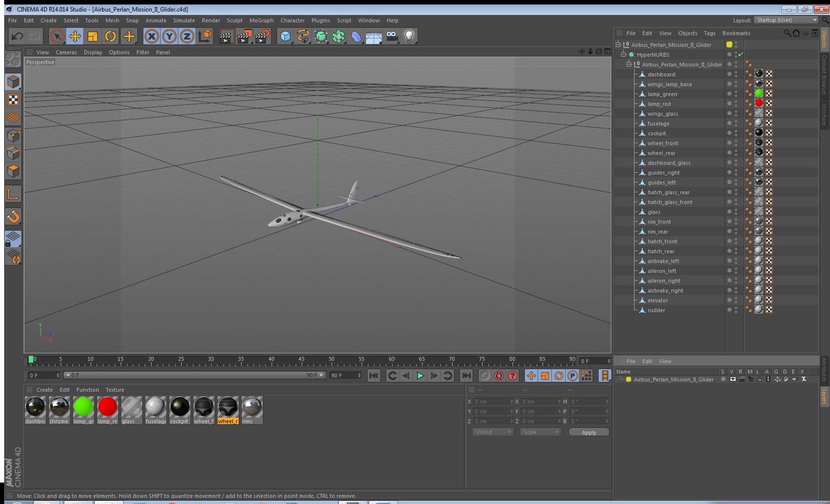Toggle the snap magnet icon
The width and height of the screenshot is (830, 504).
click(x=13, y=217)
